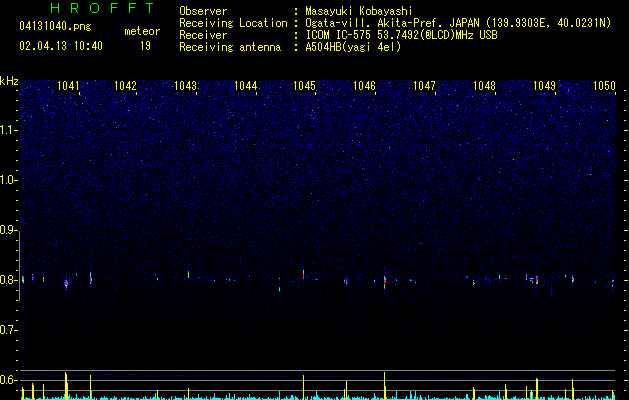Click the HROFFT title text
629x400 pixels.
[x=102, y=8]
